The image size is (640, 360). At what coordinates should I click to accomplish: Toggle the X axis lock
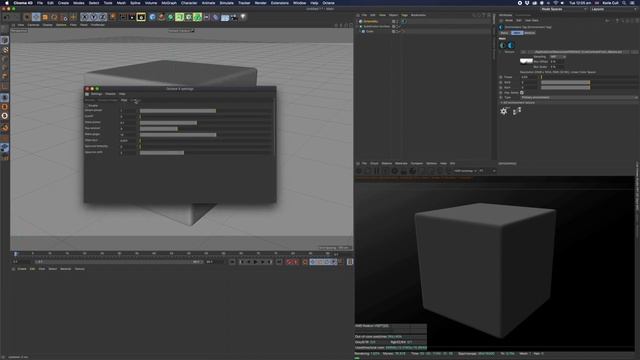(x=85, y=17)
